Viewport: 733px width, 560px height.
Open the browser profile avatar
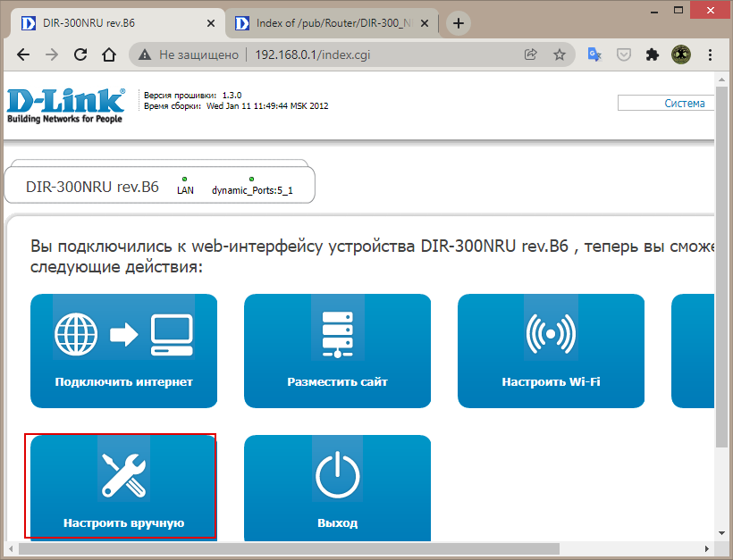680,54
